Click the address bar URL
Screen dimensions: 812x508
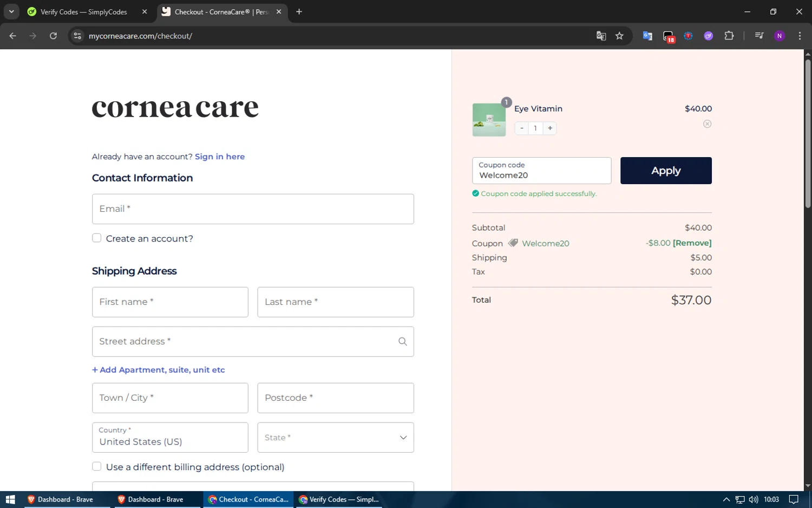click(140, 36)
